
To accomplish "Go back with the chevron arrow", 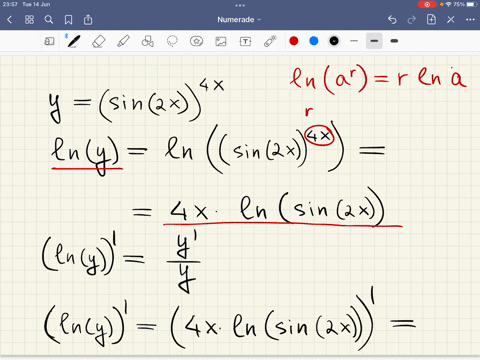I will pos(9,20).
